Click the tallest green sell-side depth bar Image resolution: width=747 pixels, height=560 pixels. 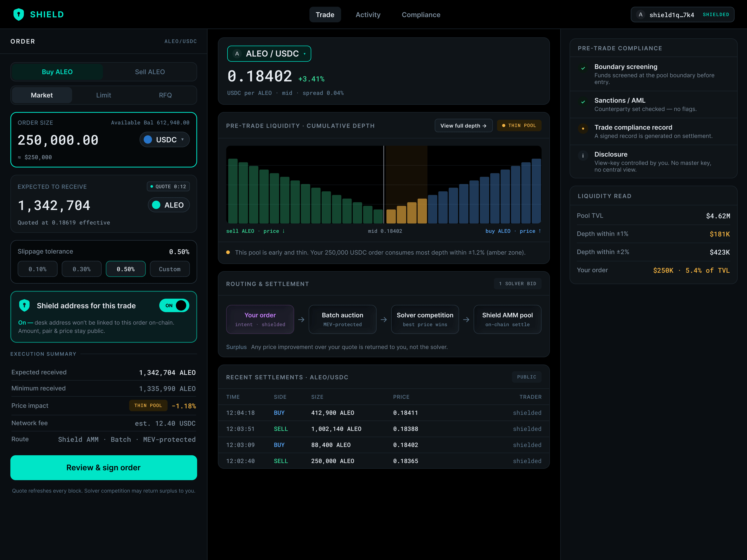pyautogui.click(x=233, y=191)
